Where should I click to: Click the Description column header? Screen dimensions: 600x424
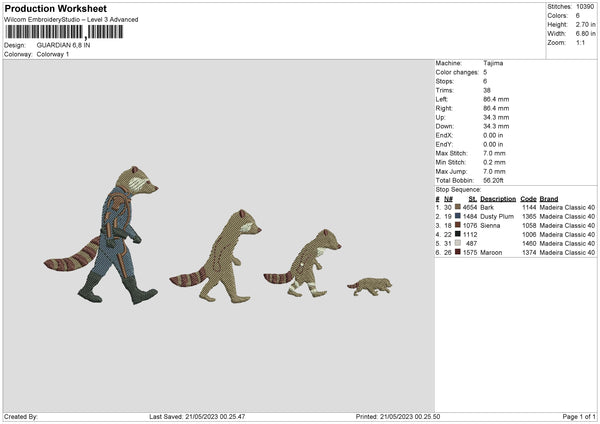pyautogui.click(x=498, y=199)
